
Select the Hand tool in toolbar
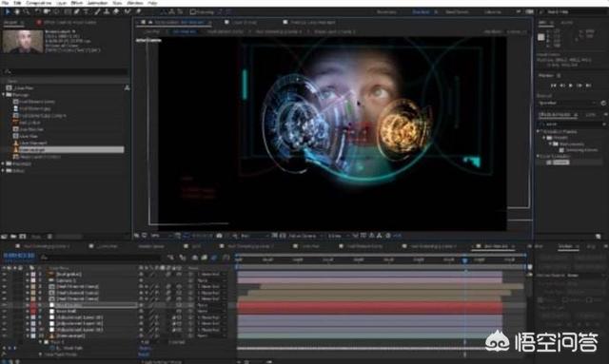(17, 12)
